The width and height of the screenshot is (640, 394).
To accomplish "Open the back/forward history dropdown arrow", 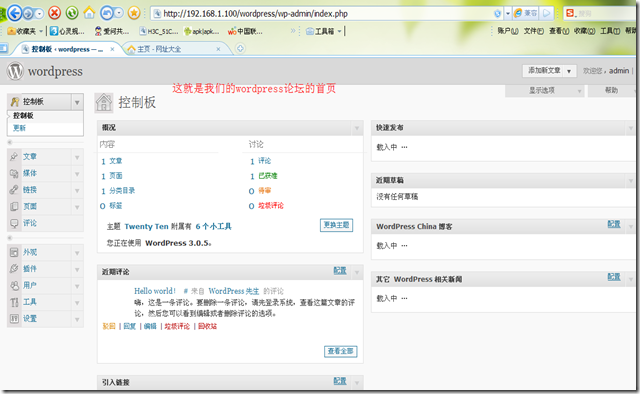I will click(39, 13).
